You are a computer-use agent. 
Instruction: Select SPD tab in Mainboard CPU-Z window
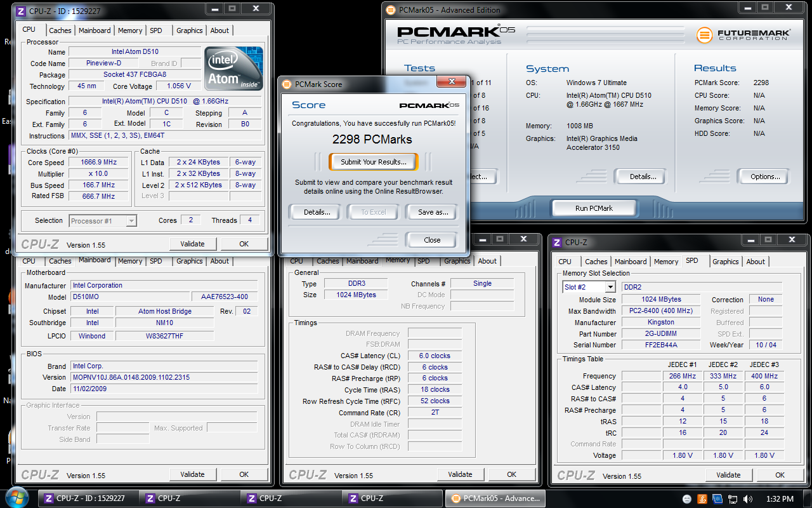[156, 261]
